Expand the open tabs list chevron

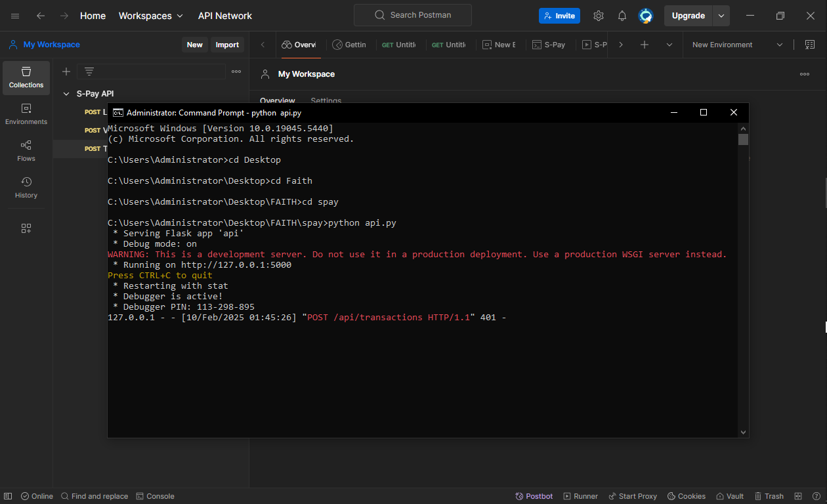pyautogui.click(x=669, y=45)
